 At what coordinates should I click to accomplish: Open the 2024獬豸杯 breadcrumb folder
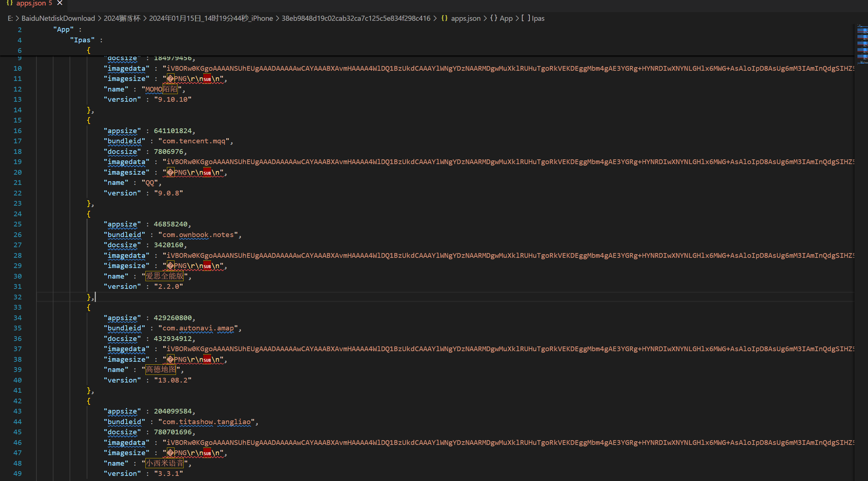coord(122,18)
